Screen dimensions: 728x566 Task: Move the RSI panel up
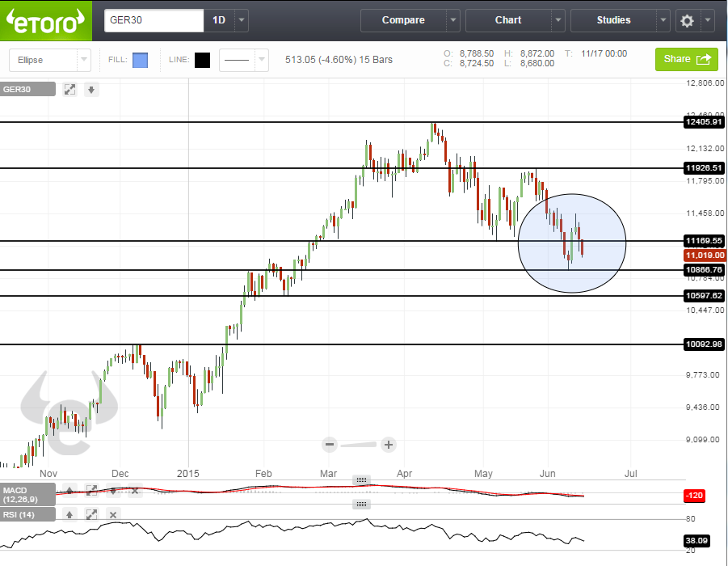coord(69,514)
